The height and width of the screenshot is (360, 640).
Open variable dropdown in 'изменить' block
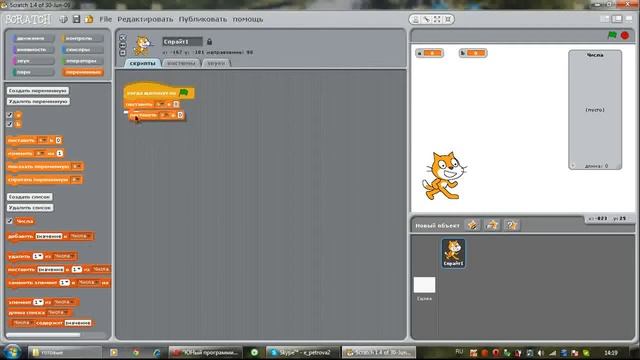tap(40, 153)
